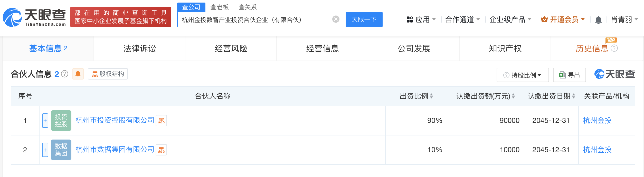The width and height of the screenshot is (644, 177).
Task: Sort by 出资比例 column
Action: point(431,96)
